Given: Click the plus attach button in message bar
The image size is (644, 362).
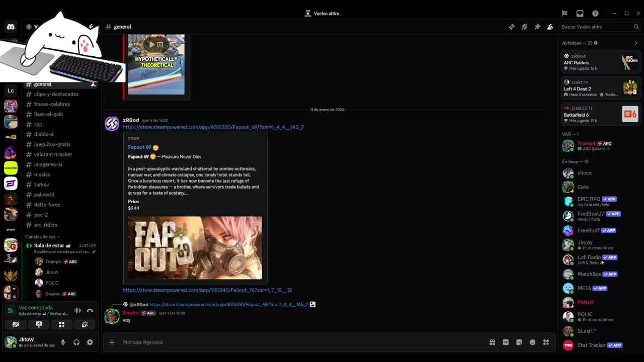Looking at the screenshot, I should tap(112, 342).
